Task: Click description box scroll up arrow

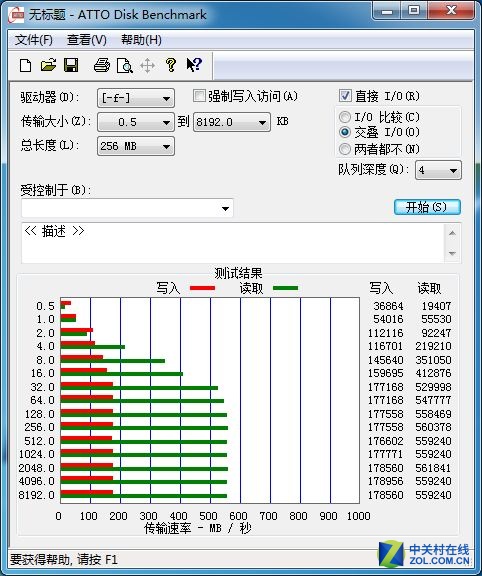Action: click(x=452, y=233)
